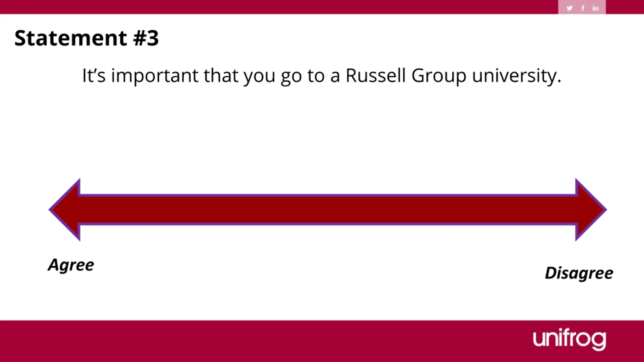Select the Agree label
Image resolution: width=644 pixels, height=362 pixels.
click(x=71, y=265)
